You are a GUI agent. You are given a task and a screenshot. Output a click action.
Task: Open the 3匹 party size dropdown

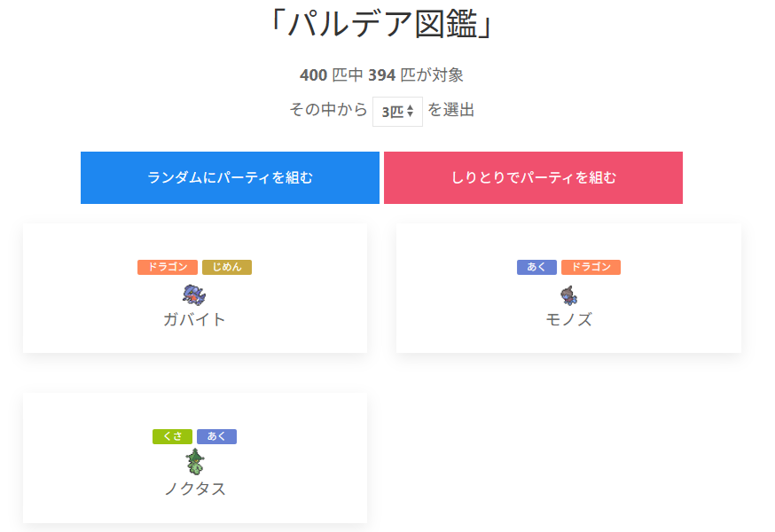pyautogui.click(x=397, y=112)
